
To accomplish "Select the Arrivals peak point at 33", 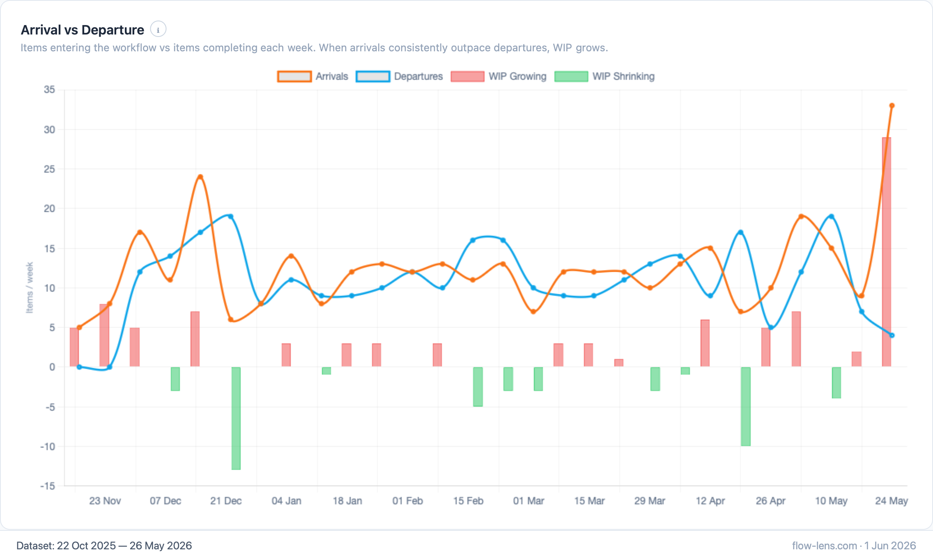I will click(892, 106).
